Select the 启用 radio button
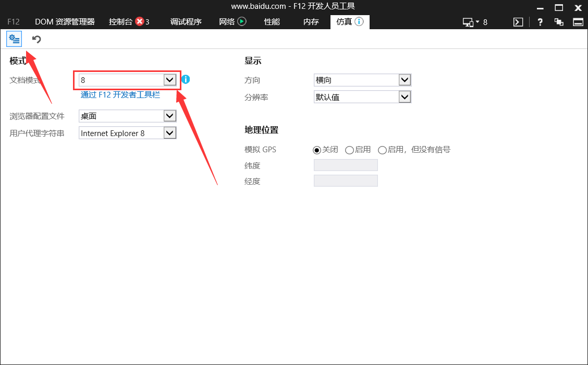The height and width of the screenshot is (365, 588). tap(349, 150)
